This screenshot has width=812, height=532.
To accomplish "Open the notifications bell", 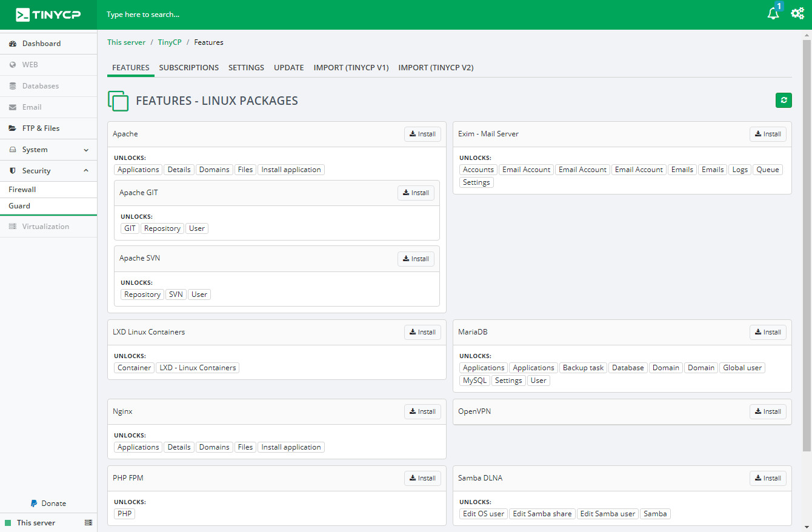I will coord(773,14).
